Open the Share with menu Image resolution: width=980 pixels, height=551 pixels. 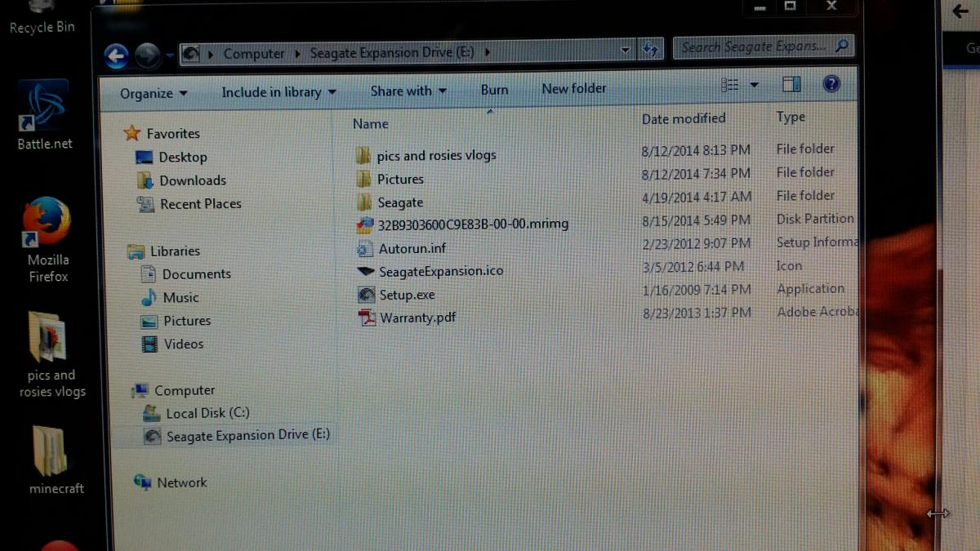tap(408, 91)
